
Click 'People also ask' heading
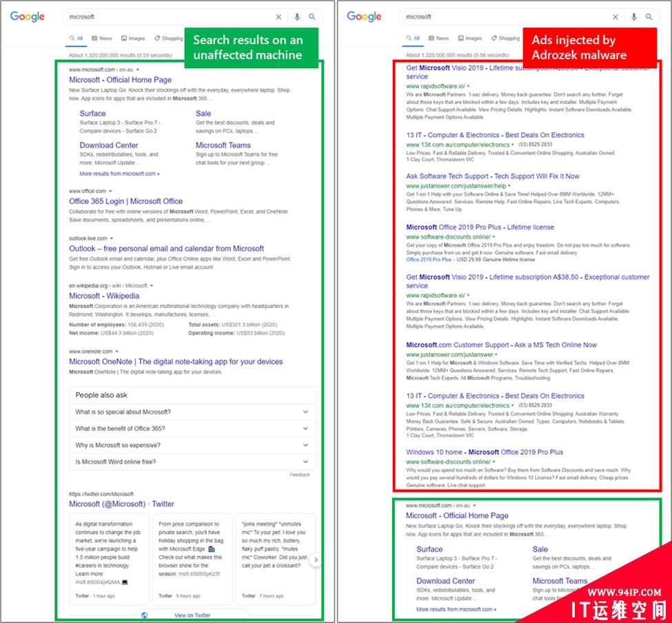pyautogui.click(x=101, y=395)
